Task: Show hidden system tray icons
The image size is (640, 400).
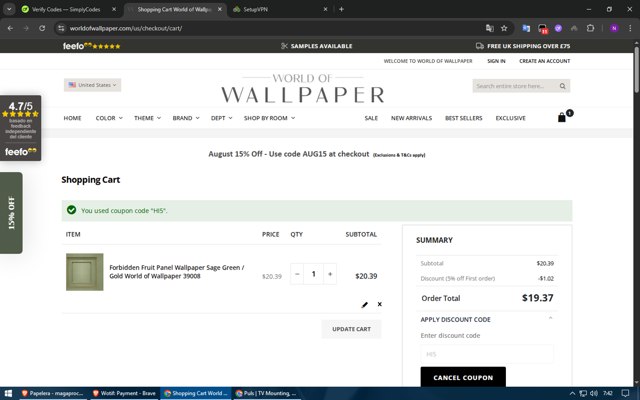Action: tap(572, 393)
